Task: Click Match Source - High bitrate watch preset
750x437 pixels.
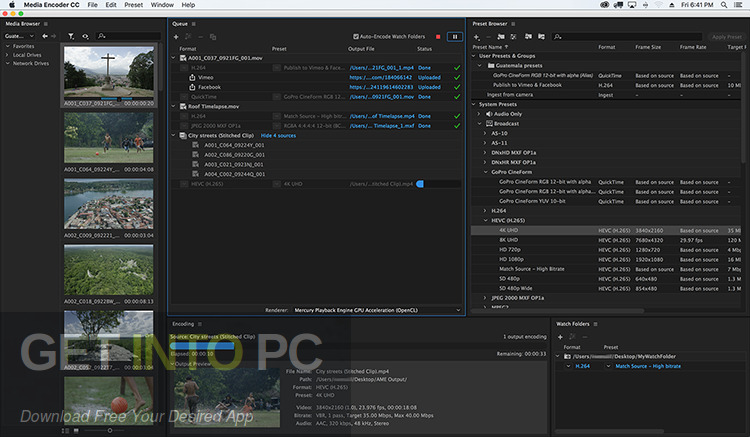Action: click(648, 366)
